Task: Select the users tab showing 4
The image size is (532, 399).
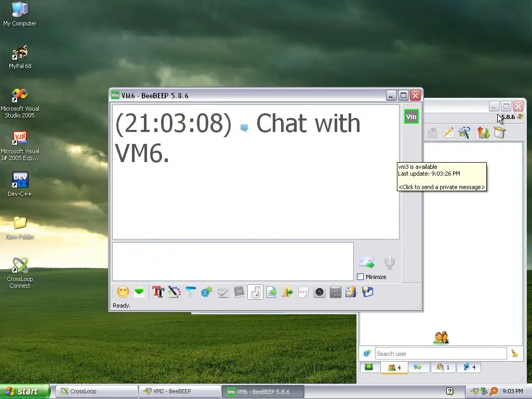Action: tap(394, 367)
